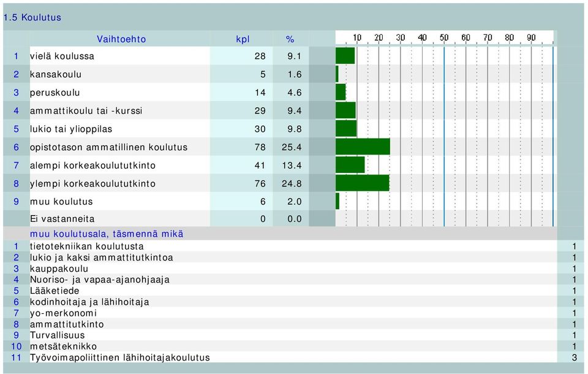Click the green bar for lukio tai ylioppilas

click(x=346, y=128)
